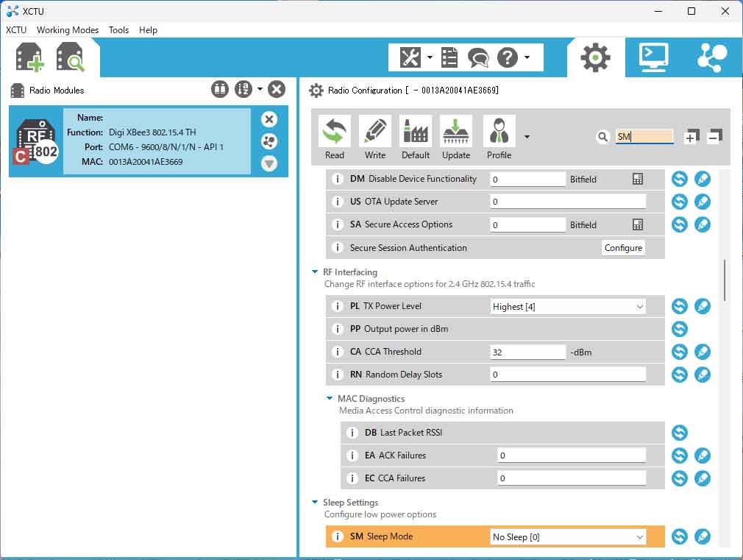Click the EA ACK Failures input field

coord(572,456)
